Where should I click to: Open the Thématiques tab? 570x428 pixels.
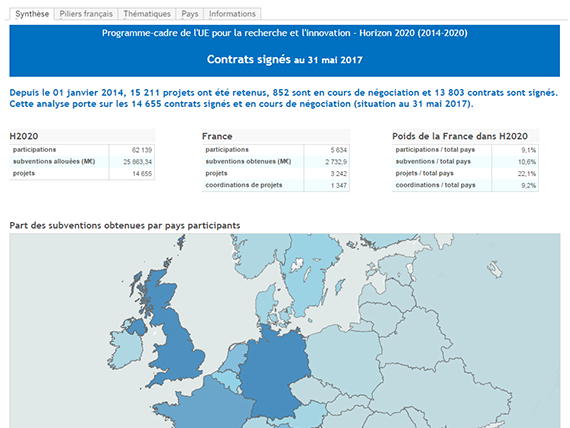147,14
